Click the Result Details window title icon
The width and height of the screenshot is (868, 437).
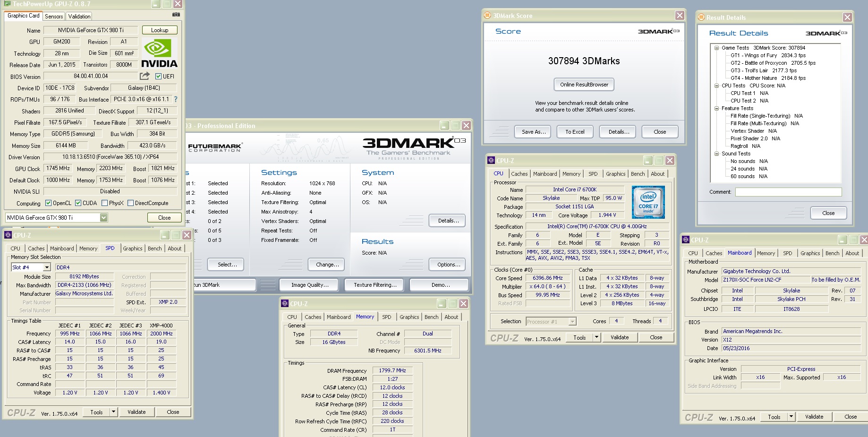701,17
